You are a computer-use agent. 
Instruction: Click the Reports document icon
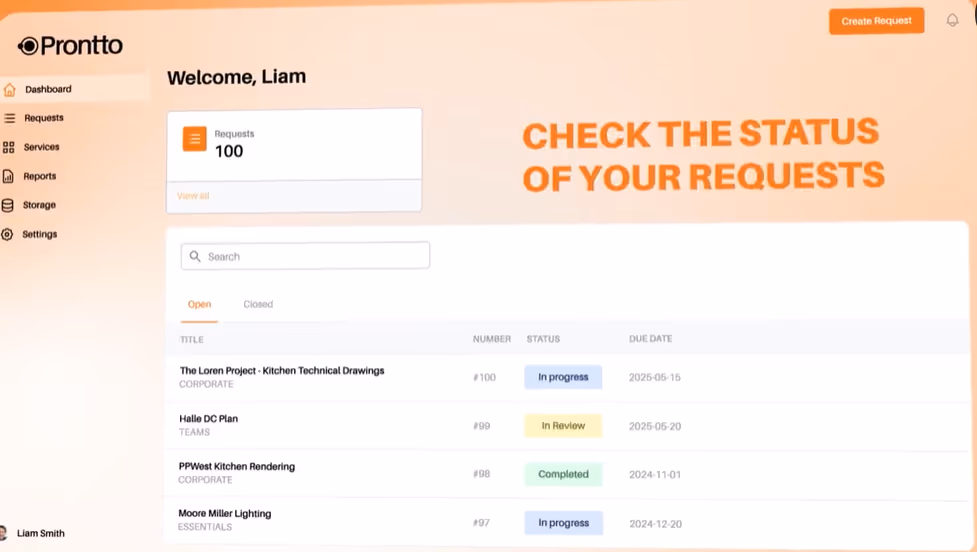pyautogui.click(x=8, y=176)
